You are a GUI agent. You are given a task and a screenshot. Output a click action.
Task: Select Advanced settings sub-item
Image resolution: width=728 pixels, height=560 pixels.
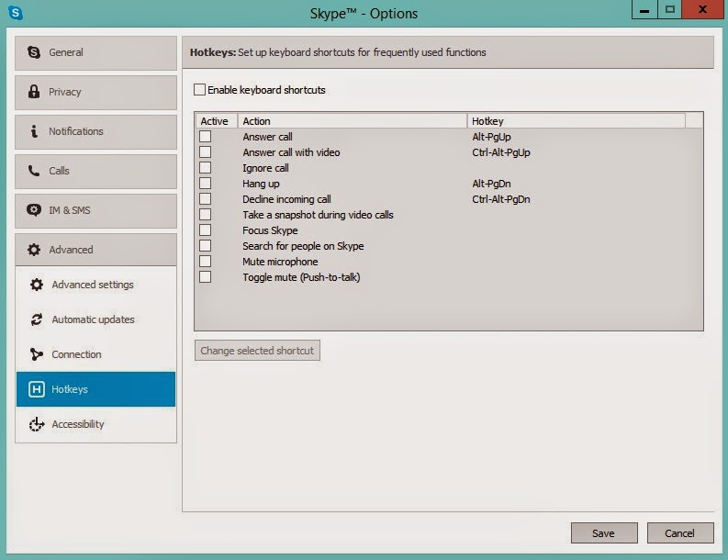click(96, 285)
